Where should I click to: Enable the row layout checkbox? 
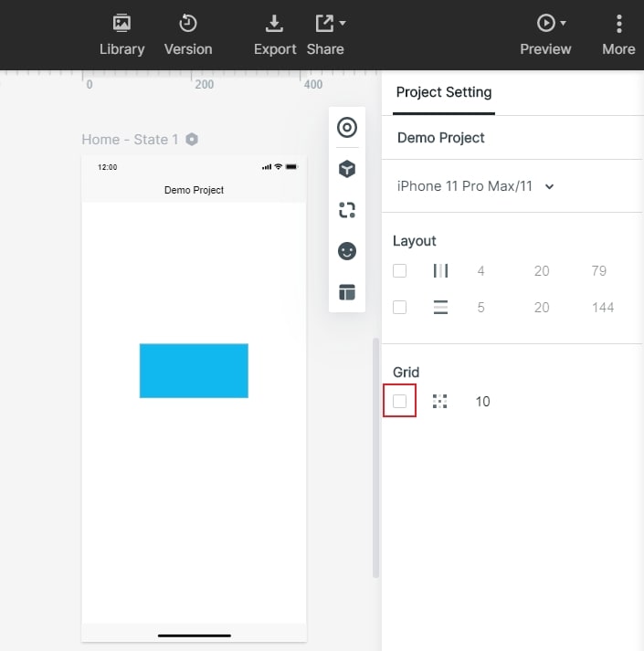pyautogui.click(x=400, y=307)
